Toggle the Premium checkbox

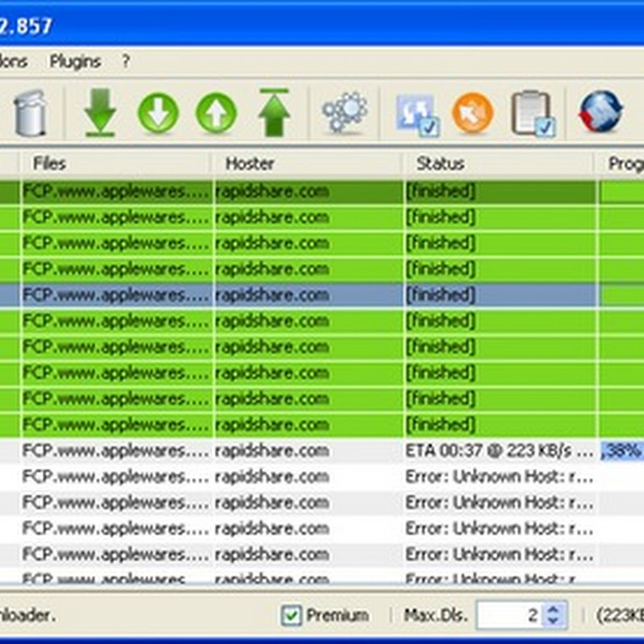tap(291, 615)
